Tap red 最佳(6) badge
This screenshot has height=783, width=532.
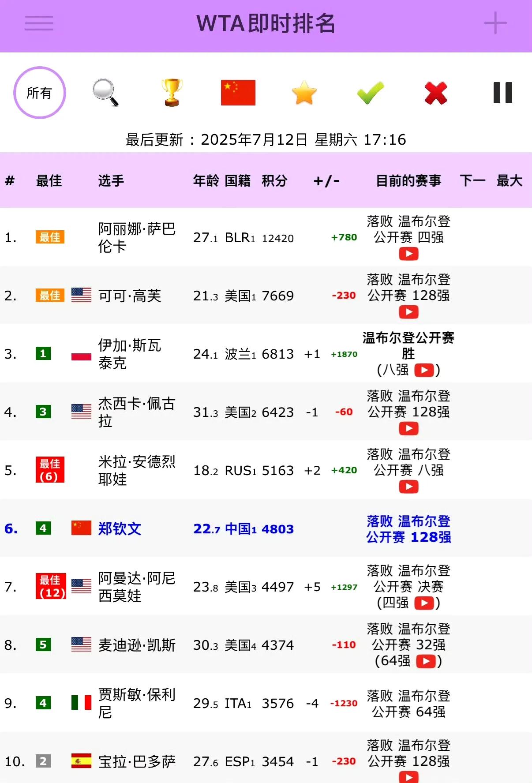50,470
